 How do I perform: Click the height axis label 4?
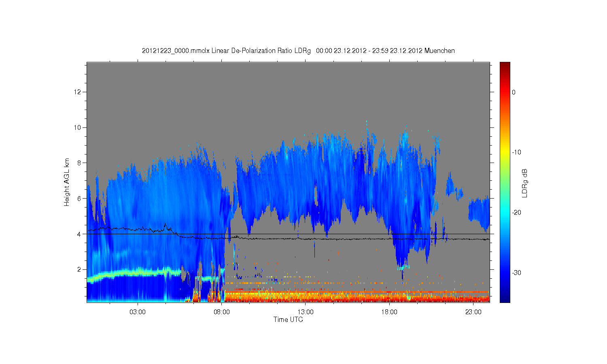tap(80, 234)
